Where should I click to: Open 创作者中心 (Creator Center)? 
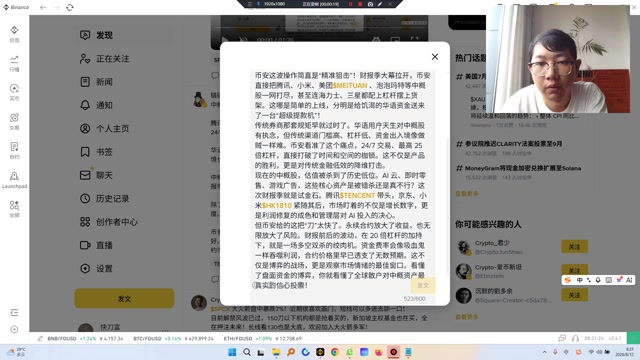(109, 222)
